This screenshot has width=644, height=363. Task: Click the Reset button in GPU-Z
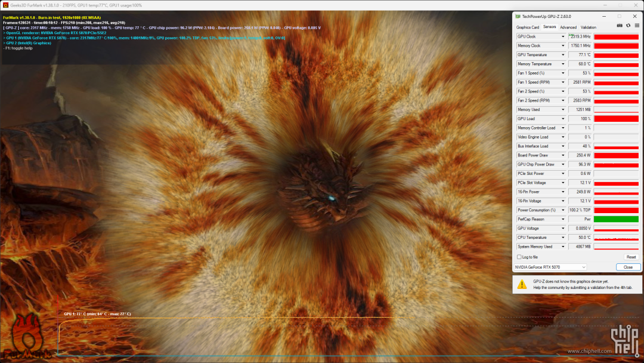631,257
